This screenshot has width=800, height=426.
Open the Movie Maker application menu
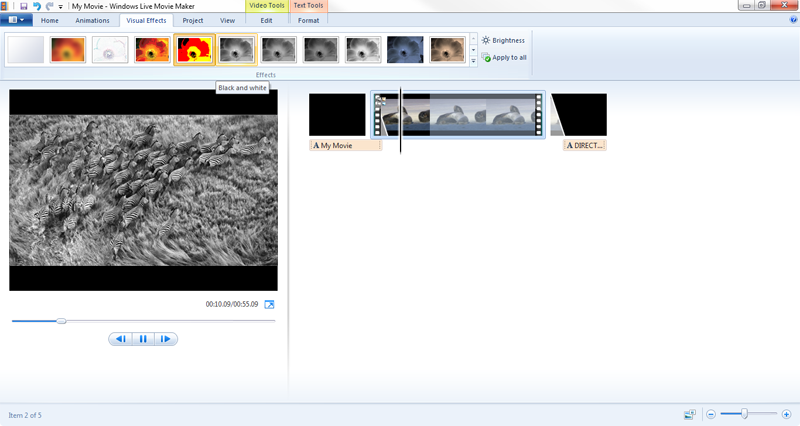coord(16,20)
